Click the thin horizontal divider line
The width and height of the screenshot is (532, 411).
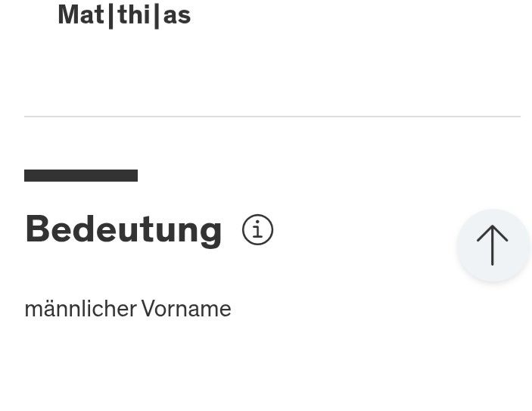click(272, 117)
